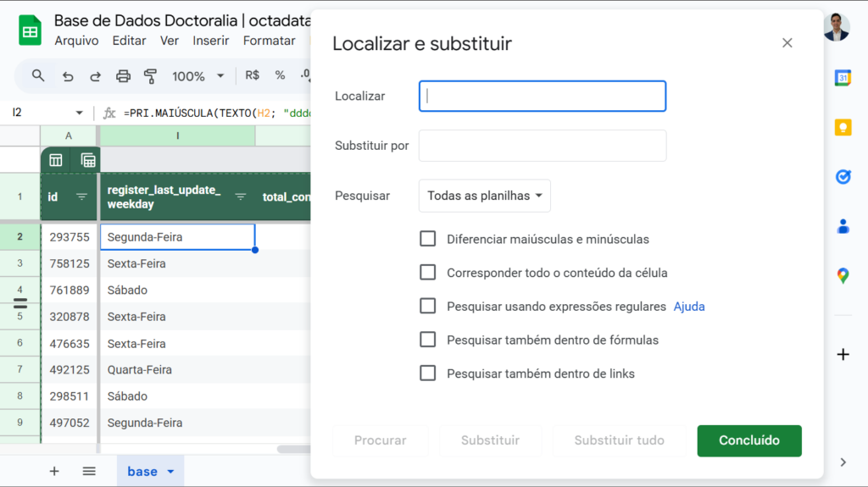
Task: Open Contacts side panel
Action: [x=843, y=226]
